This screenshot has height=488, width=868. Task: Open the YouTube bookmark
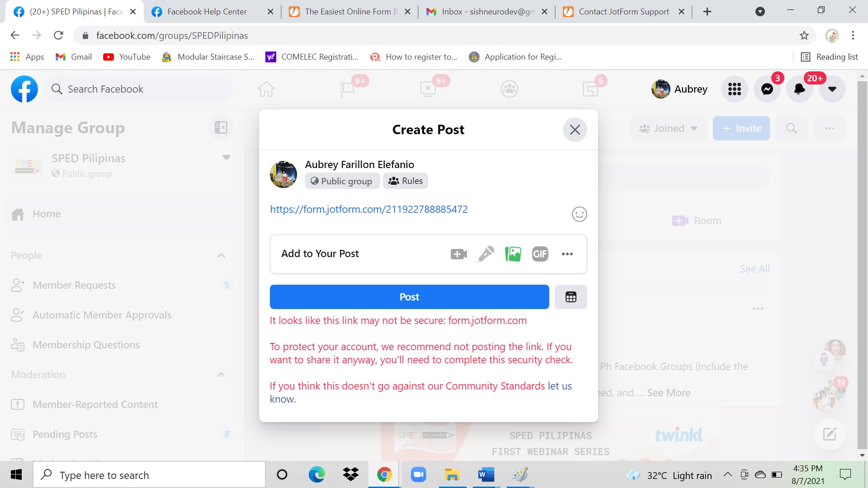pos(127,57)
